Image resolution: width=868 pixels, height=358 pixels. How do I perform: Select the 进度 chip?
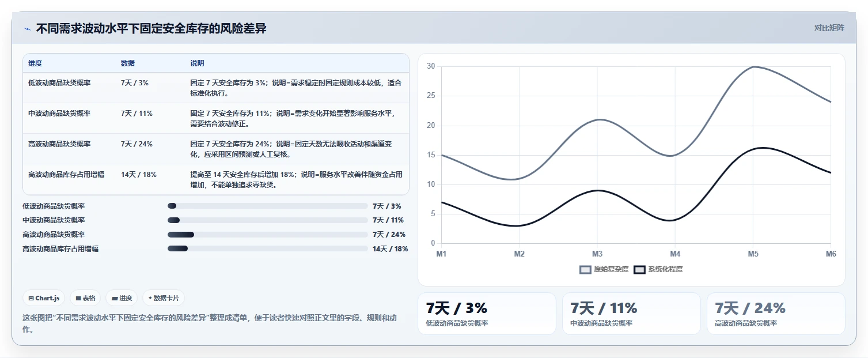point(122,298)
